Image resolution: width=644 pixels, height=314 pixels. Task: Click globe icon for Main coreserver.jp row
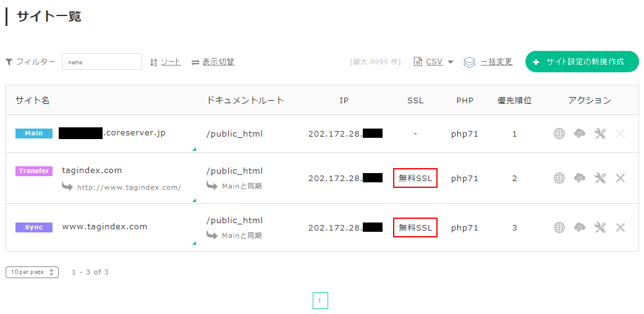559,134
